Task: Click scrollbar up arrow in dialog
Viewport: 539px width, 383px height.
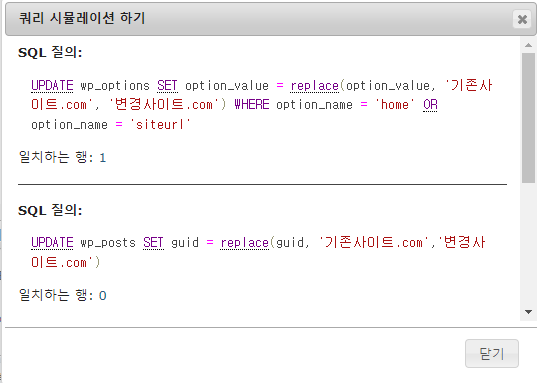Action: click(528, 45)
